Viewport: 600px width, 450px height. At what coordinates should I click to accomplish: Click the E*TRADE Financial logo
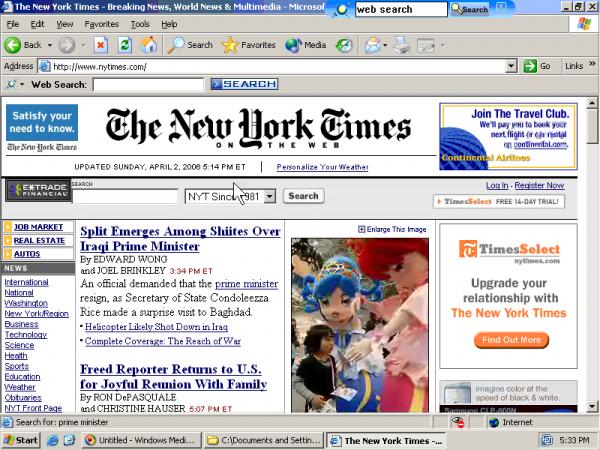(38, 190)
